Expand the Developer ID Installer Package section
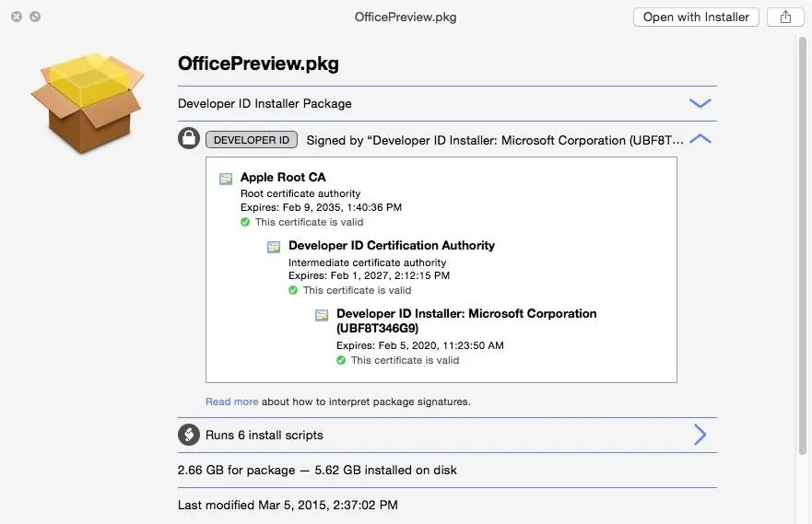Screen dimensions: 812x524 (x=700, y=103)
